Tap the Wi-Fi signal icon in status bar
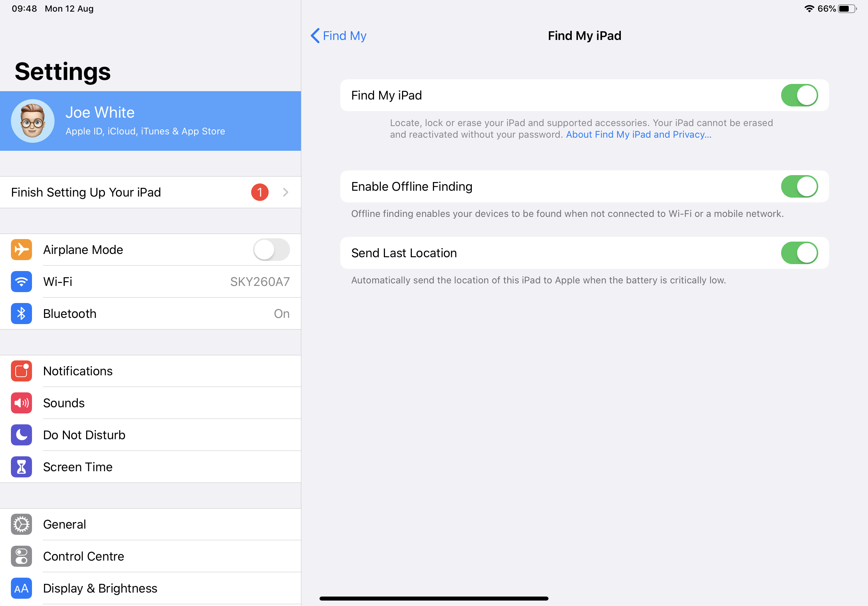 coord(809,9)
